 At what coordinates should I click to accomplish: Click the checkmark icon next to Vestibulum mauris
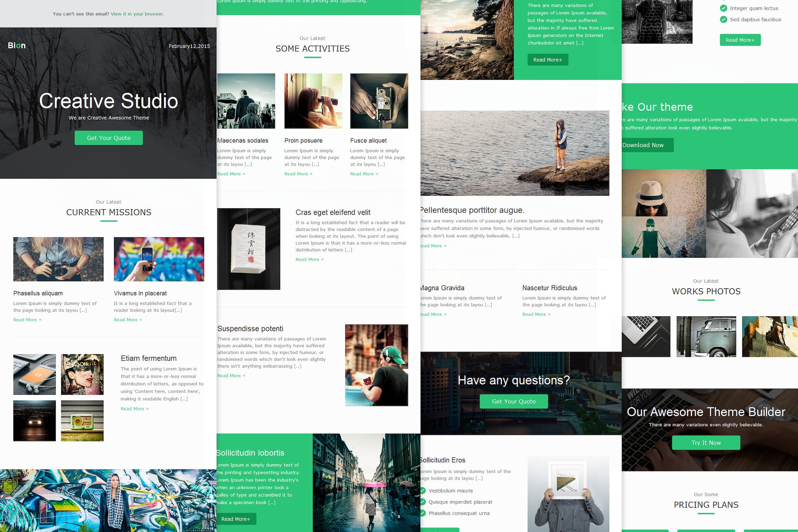point(423,491)
